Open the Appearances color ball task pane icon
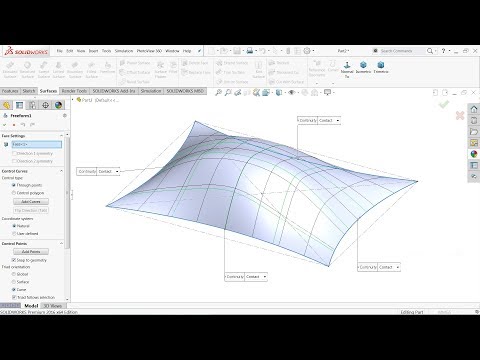This screenshot has height=360, width=480. tap(474, 154)
